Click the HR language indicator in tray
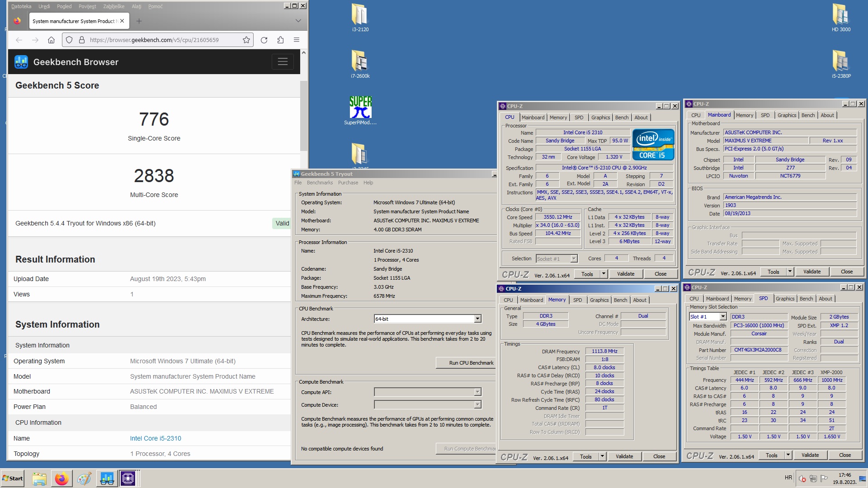 pos(788,478)
